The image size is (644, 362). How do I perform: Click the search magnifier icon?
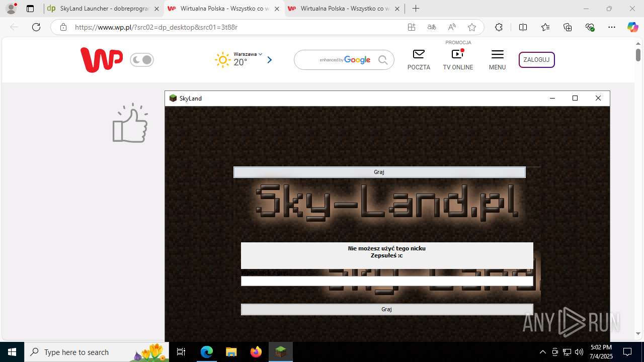(x=383, y=60)
